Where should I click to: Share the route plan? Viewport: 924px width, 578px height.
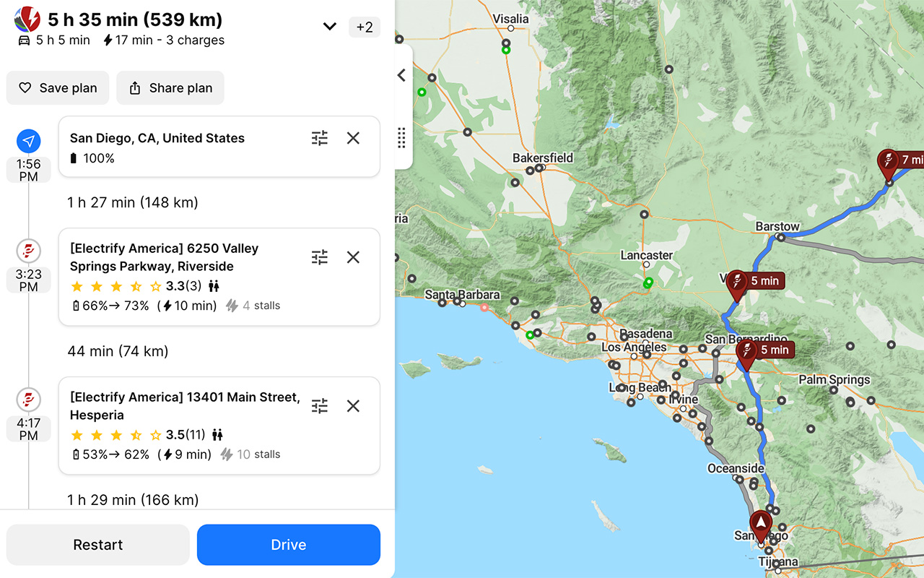click(170, 87)
